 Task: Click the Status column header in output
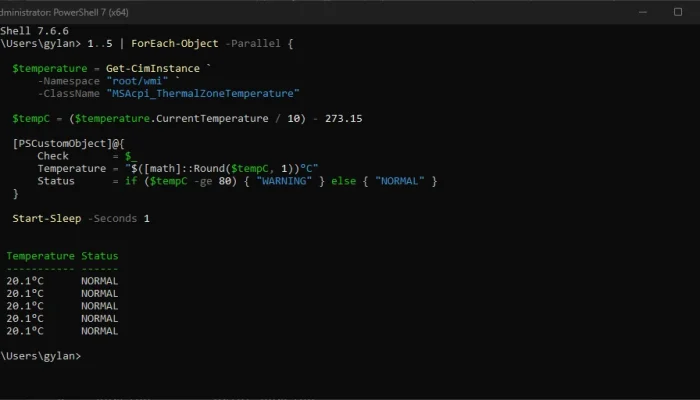click(x=100, y=256)
